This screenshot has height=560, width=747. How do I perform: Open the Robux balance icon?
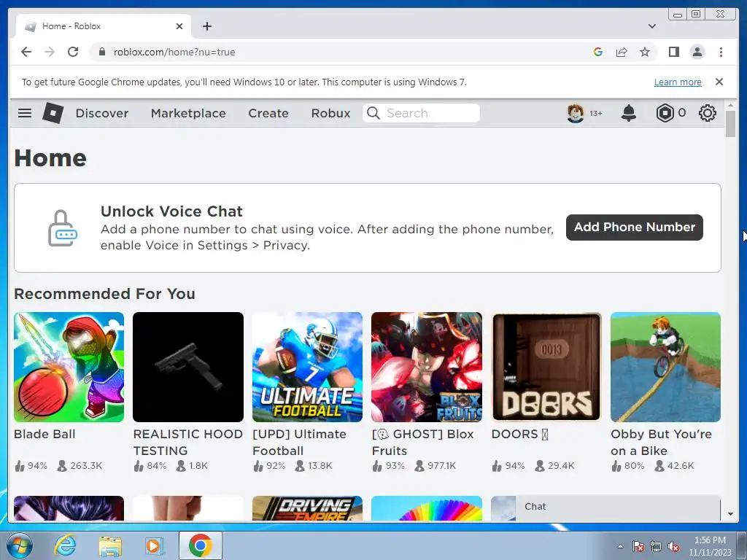click(x=665, y=113)
